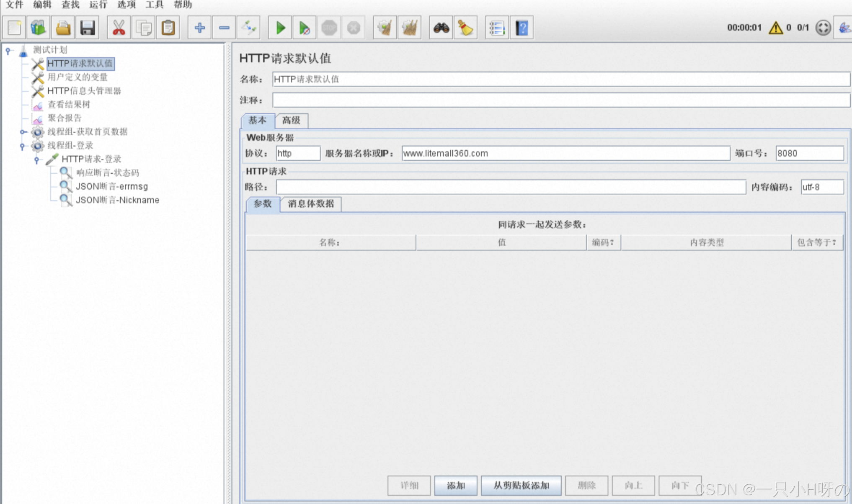The image size is (852, 504).
Task: Click the Help question mark icon
Action: click(x=522, y=28)
